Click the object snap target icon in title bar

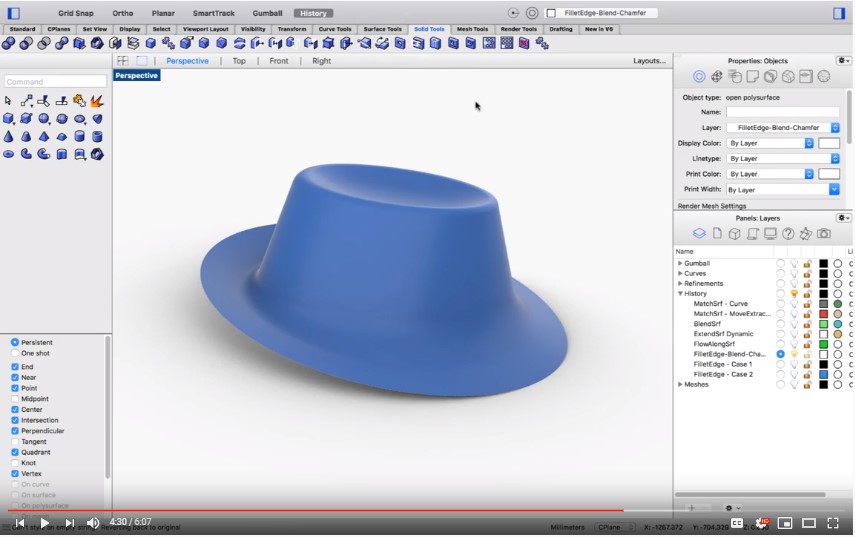[x=532, y=13]
